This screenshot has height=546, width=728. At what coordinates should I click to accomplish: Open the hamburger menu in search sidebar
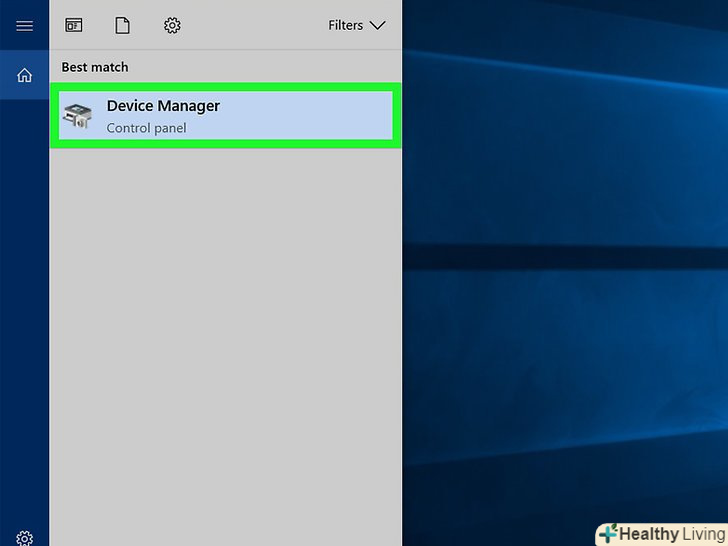pyautogui.click(x=24, y=26)
